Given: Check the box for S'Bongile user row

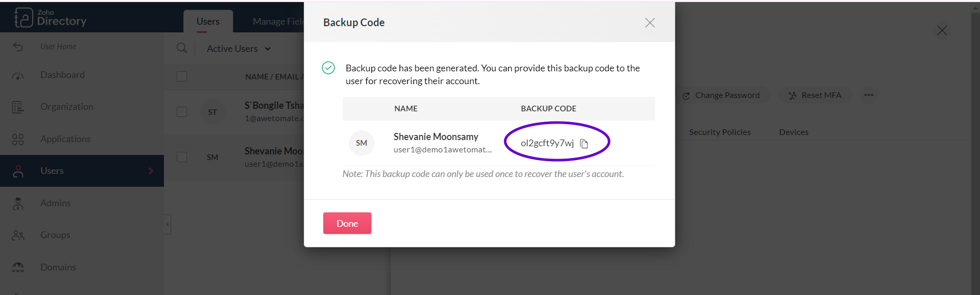Looking at the screenshot, I should pos(182,112).
